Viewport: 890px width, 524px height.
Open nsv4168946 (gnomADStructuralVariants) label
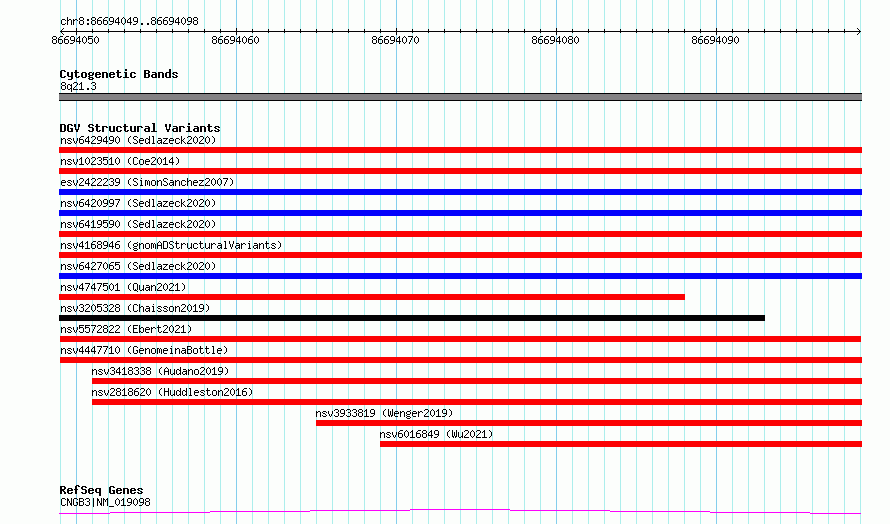click(x=171, y=245)
